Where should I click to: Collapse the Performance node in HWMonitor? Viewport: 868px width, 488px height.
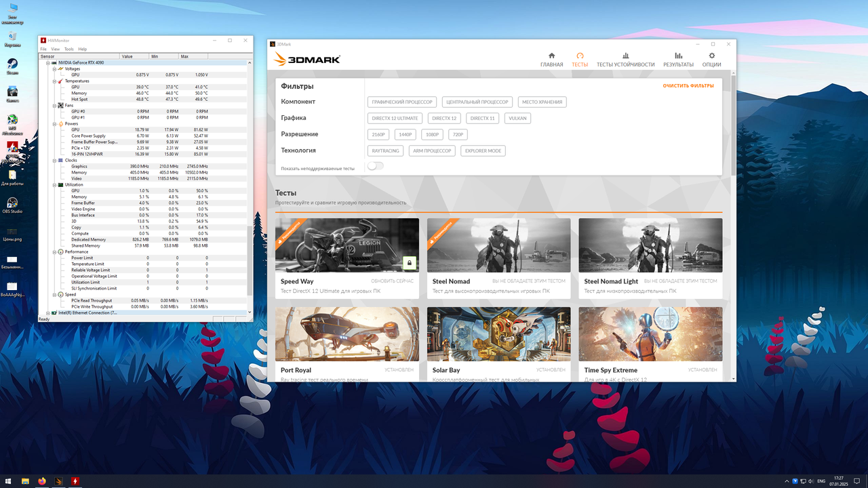click(x=55, y=251)
